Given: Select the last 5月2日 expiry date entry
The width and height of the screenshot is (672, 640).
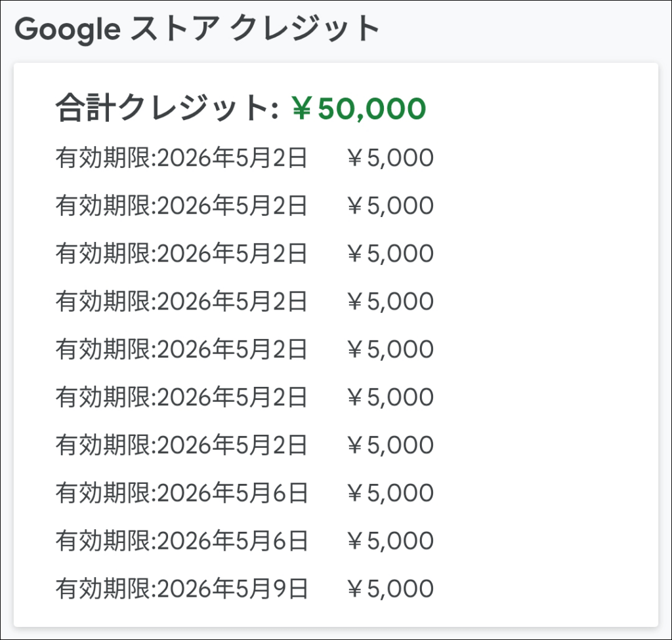Looking at the screenshot, I should 182,445.
